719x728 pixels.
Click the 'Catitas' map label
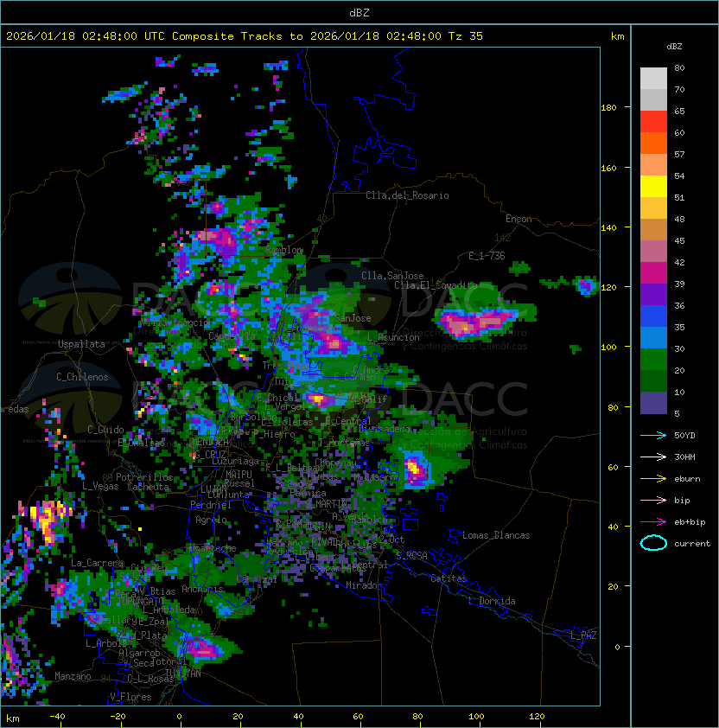point(449,578)
